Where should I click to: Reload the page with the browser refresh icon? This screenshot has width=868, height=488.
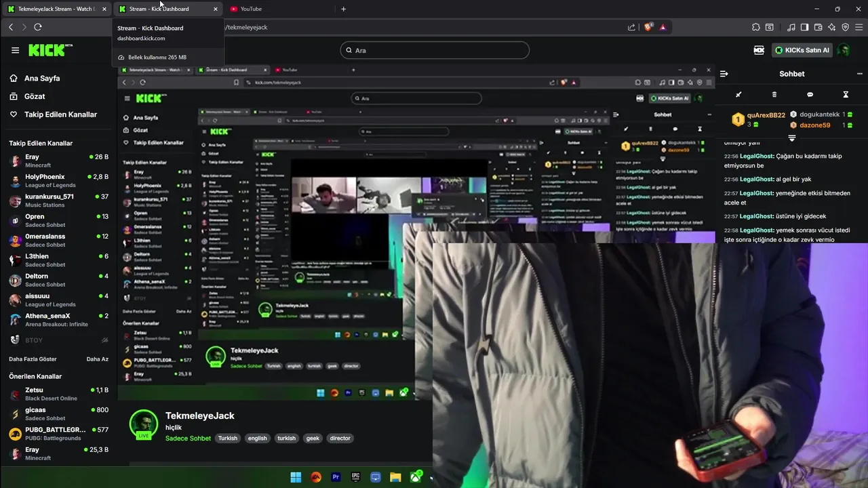pyautogui.click(x=38, y=27)
